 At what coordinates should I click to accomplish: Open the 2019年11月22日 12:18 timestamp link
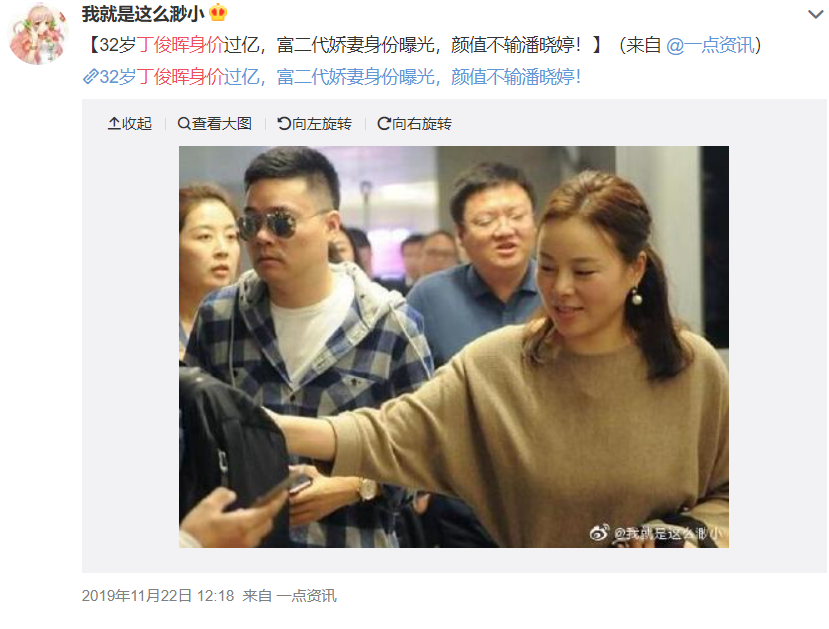click(158, 596)
